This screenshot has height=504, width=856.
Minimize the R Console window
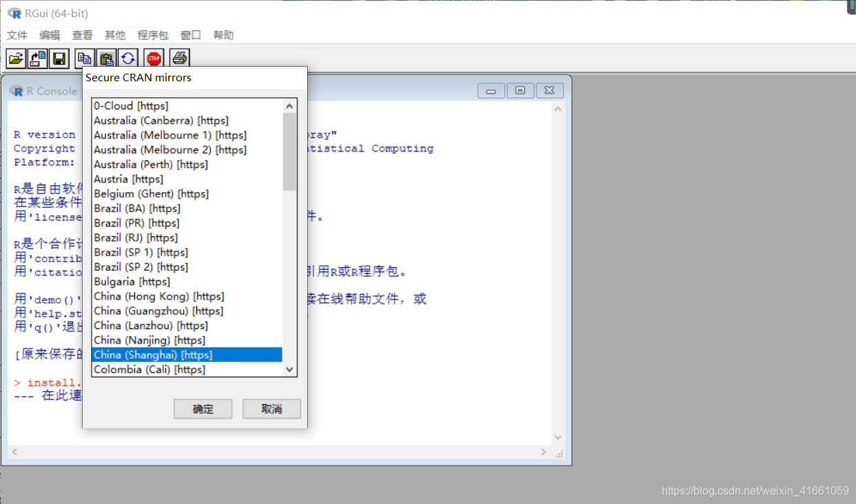click(x=491, y=90)
